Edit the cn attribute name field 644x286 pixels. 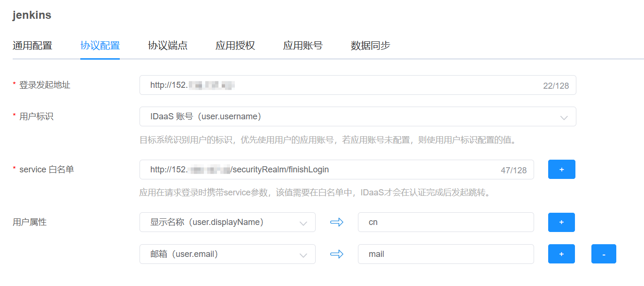pyautogui.click(x=445, y=222)
